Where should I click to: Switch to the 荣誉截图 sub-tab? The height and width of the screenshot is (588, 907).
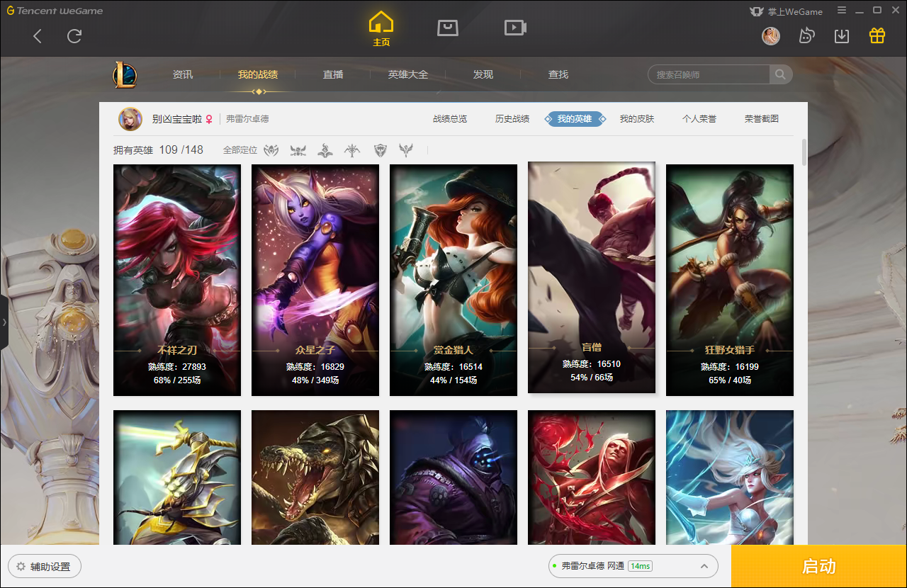pyautogui.click(x=762, y=119)
